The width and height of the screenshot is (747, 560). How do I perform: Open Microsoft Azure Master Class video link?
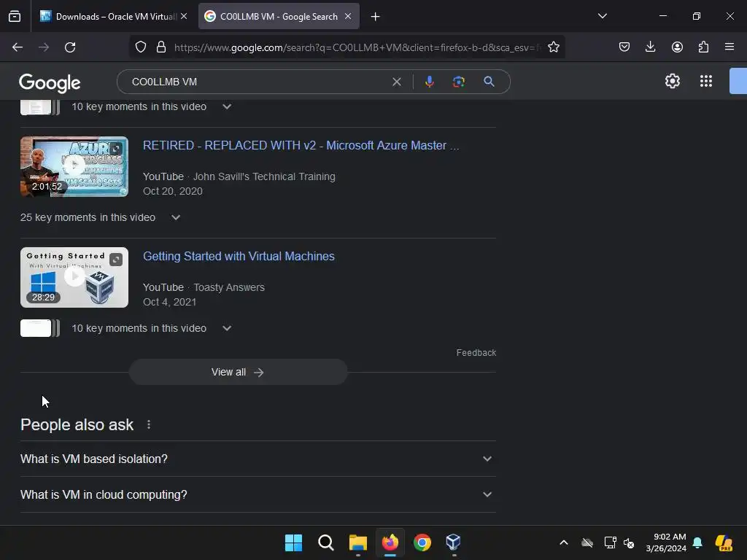301,145
